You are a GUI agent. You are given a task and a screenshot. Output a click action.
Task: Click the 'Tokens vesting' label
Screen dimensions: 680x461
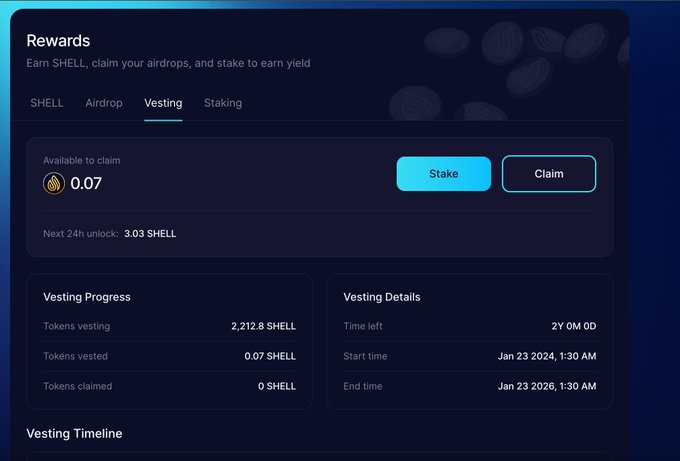pos(76,326)
